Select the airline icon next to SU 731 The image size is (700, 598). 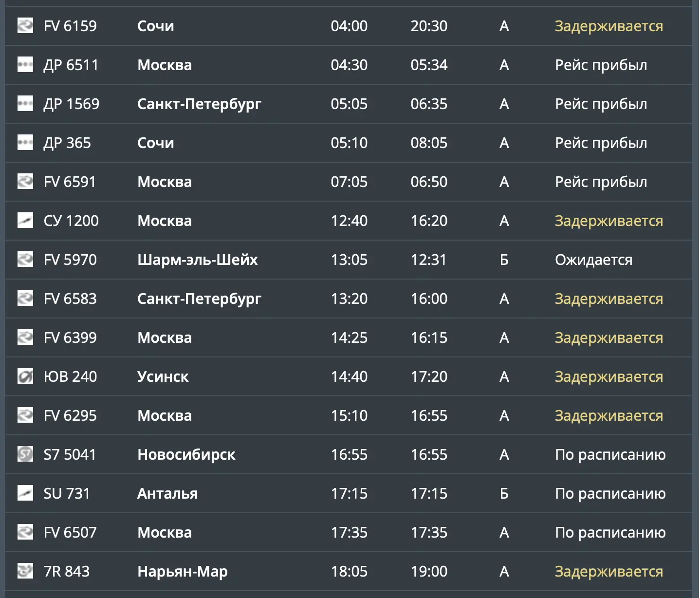[25, 493]
